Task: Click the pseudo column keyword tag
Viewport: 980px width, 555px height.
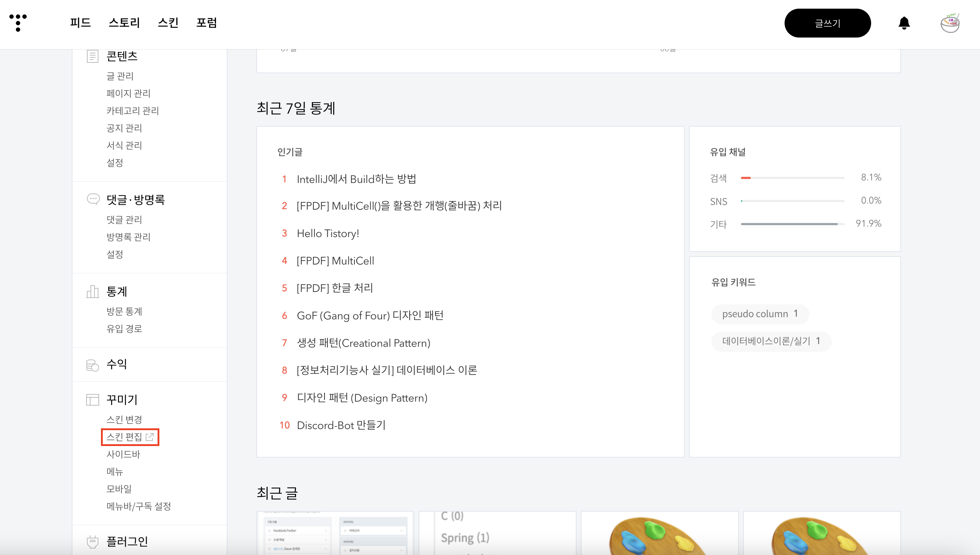Action: click(759, 314)
